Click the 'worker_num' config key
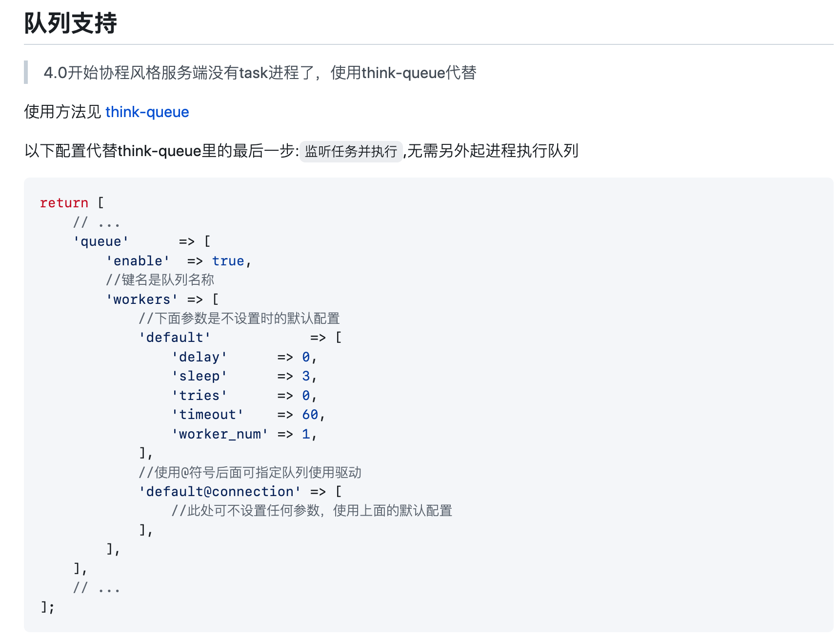The height and width of the screenshot is (639, 840). (x=220, y=434)
